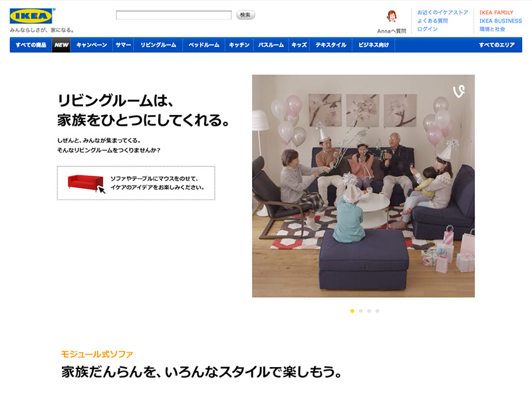Expand すべてのエリア menu
The height and width of the screenshot is (393, 532).
coord(497,45)
